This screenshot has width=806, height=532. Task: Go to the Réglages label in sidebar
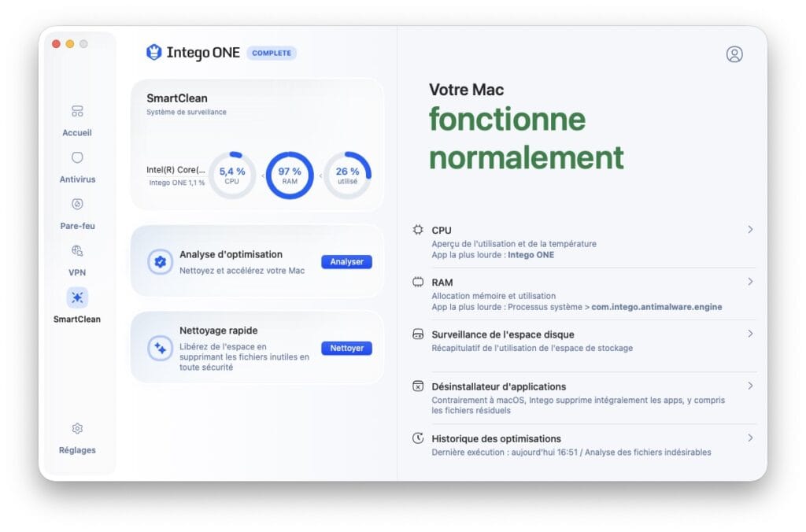click(x=77, y=450)
